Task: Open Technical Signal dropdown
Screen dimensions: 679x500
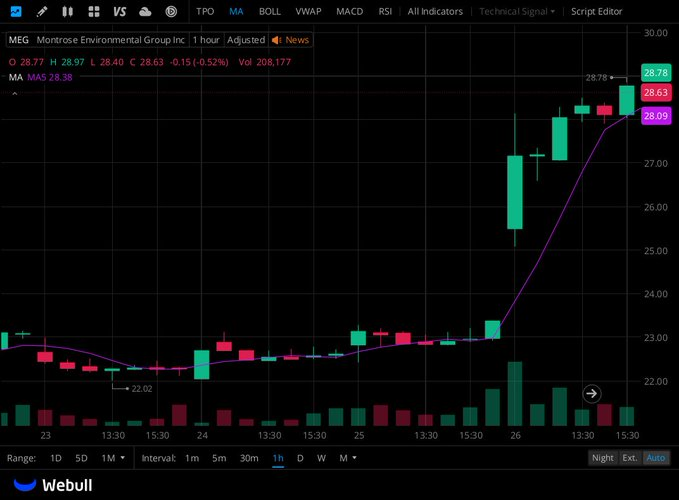Action: point(517,12)
